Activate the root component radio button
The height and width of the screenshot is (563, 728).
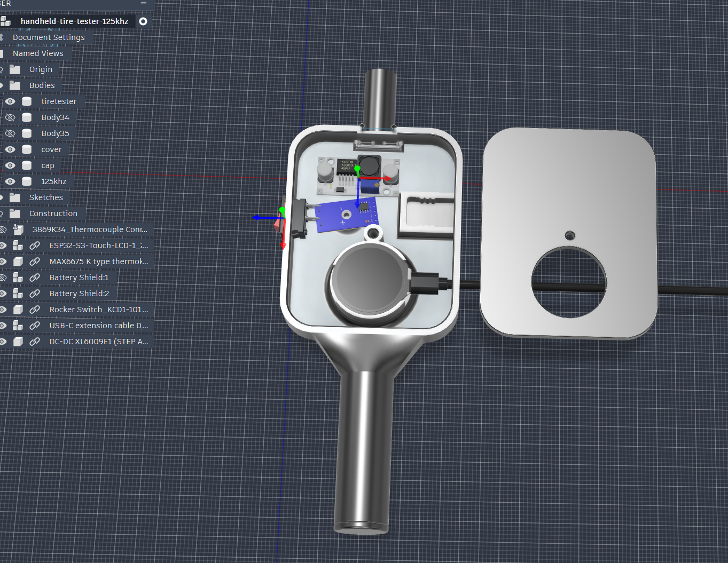coord(143,21)
